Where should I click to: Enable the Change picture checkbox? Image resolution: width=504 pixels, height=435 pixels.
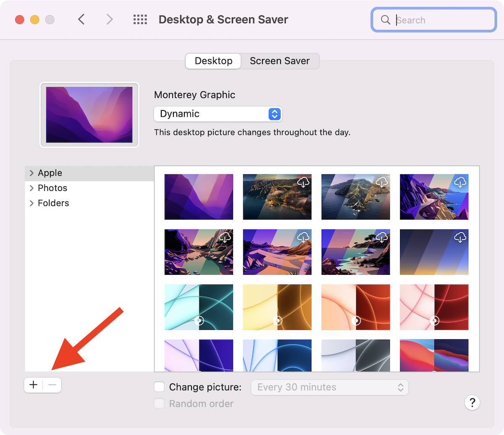[x=159, y=387]
